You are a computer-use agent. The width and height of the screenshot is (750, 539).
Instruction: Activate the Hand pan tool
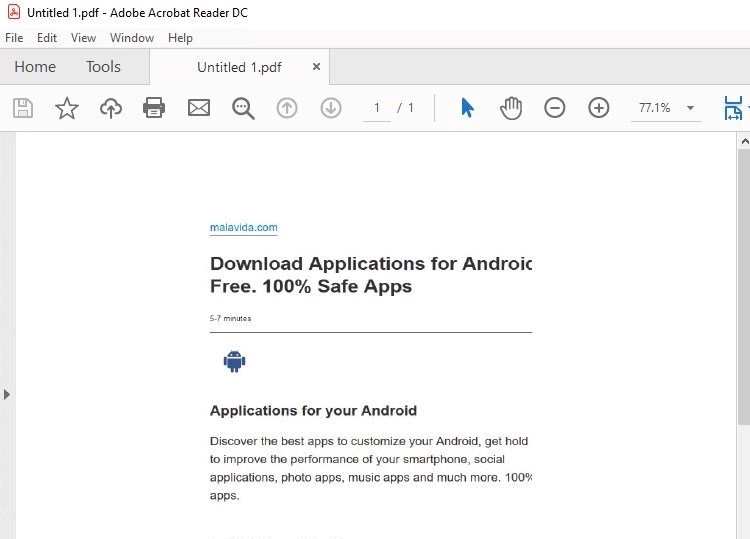511,108
